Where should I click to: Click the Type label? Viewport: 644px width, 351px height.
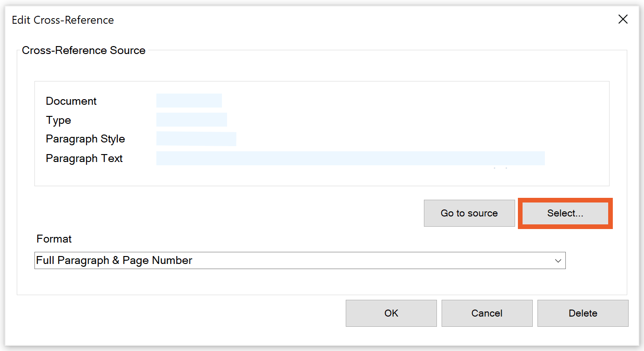[59, 120]
